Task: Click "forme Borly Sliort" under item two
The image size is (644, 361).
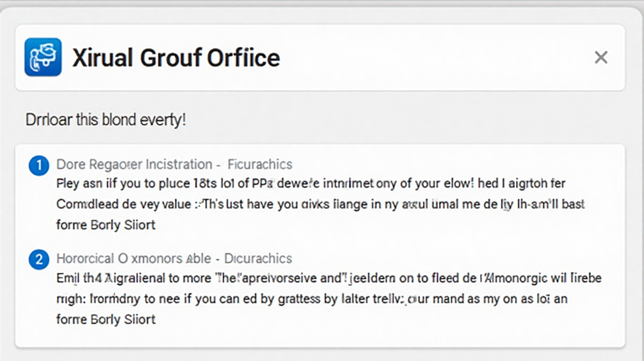Action: 106,319
